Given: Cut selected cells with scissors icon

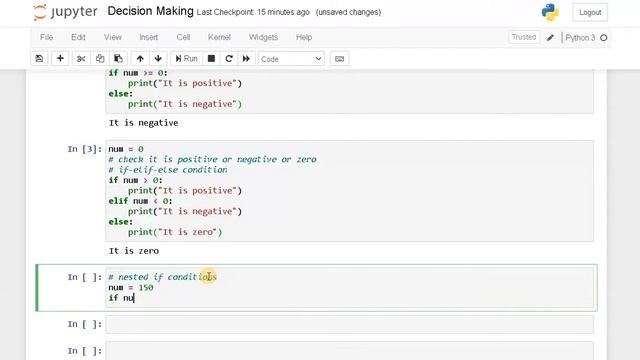Looking at the screenshot, I should tap(81, 59).
